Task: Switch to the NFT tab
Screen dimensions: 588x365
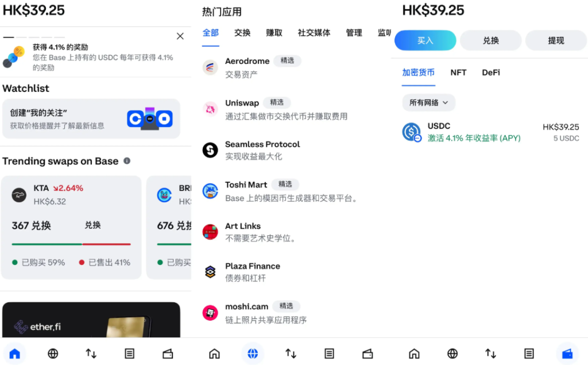Action: pos(458,72)
